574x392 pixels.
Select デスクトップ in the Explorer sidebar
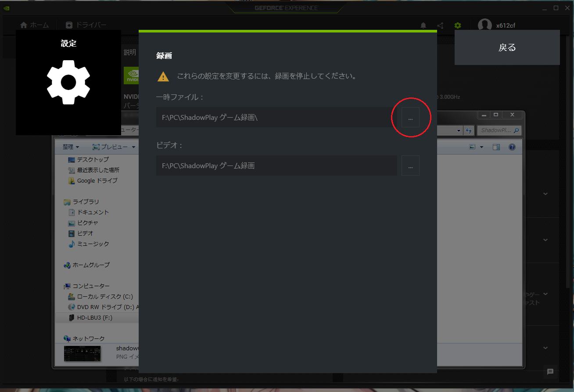(x=88, y=159)
